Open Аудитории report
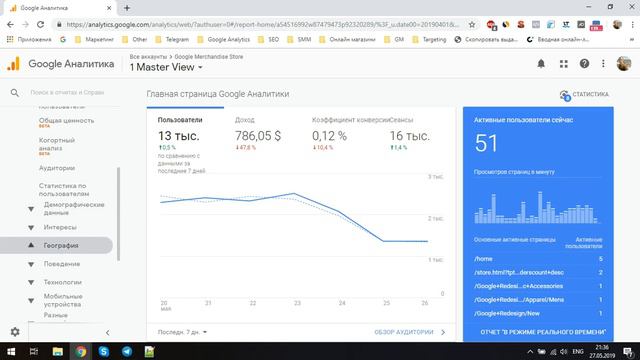Screen dimensions: 640x360 coord(57,168)
